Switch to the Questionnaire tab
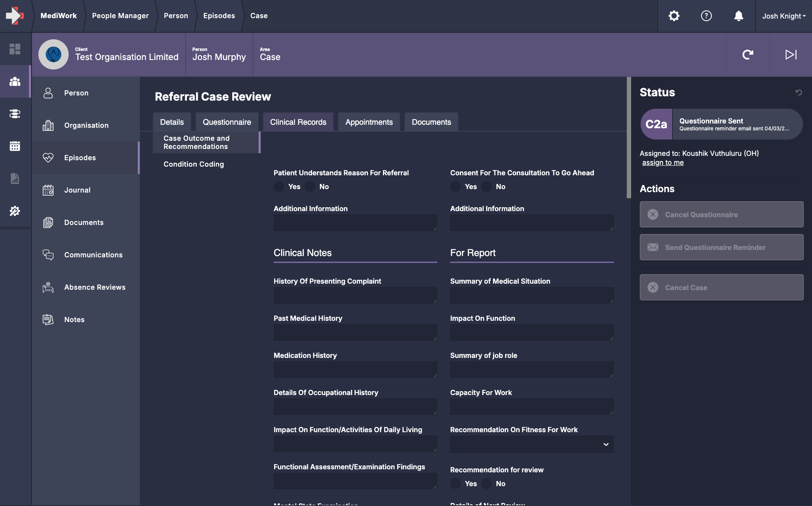812x506 pixels. click(227, 122)
